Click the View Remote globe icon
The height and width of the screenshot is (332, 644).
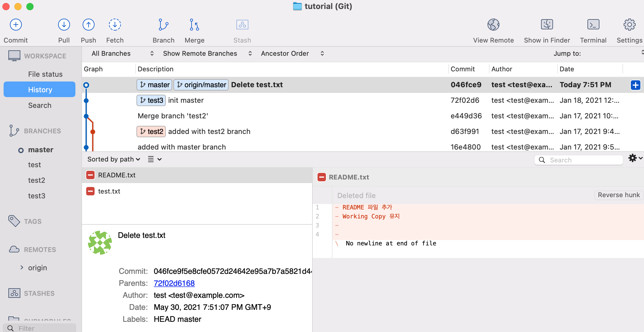493,25
